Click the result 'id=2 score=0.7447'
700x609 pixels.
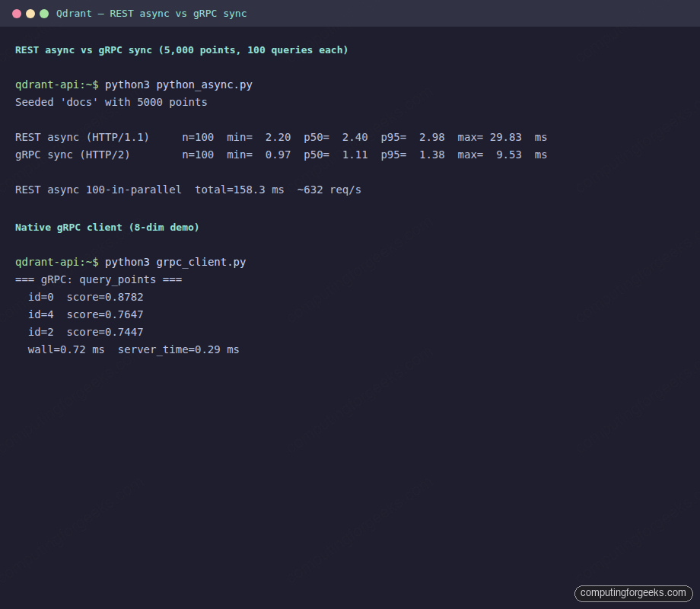point(86,332)
